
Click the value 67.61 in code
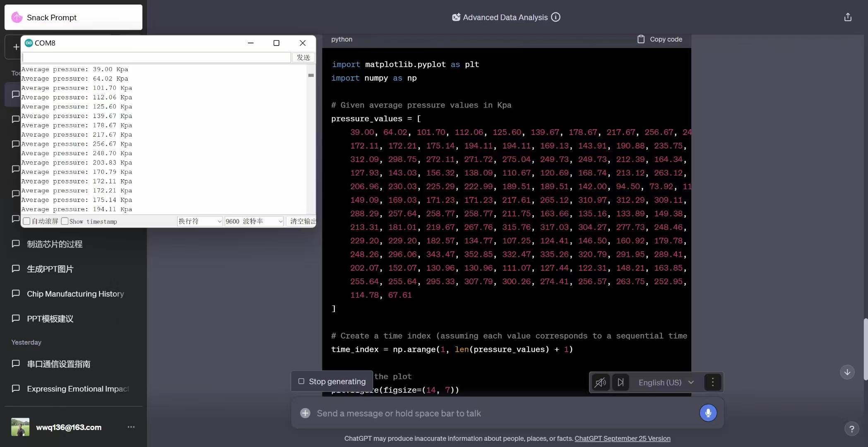coord(400,295)
